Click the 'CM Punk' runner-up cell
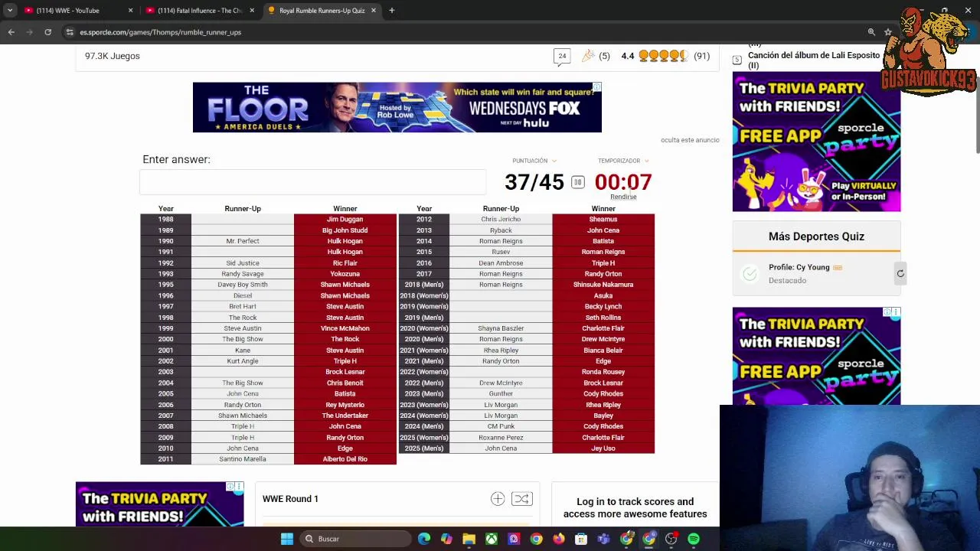The height and width of the screenshot is (551, 980). (x=501, y=426)
